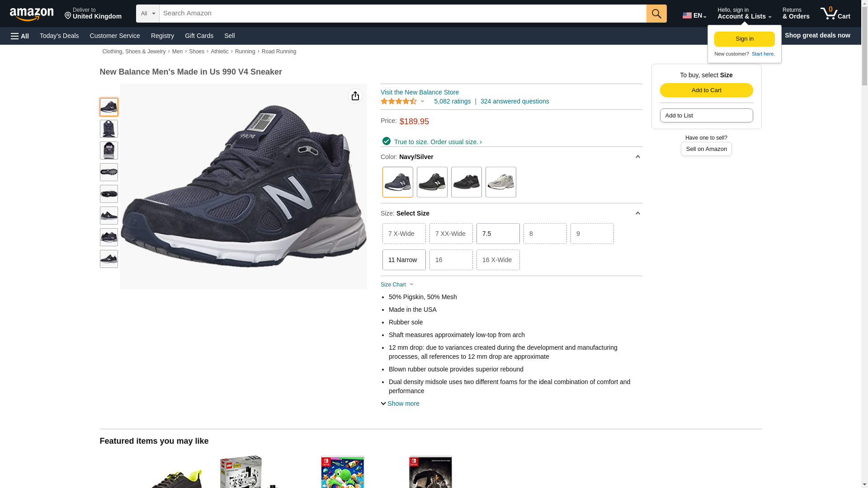Click the star rating icons
868x488 pixels.
pyautogui.click(x=399, y=101)
